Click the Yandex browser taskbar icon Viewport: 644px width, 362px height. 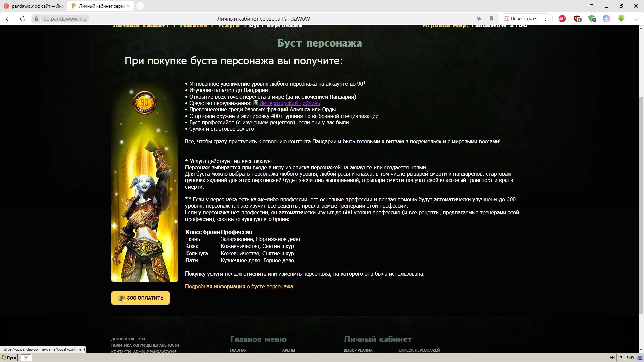(26, 358)
